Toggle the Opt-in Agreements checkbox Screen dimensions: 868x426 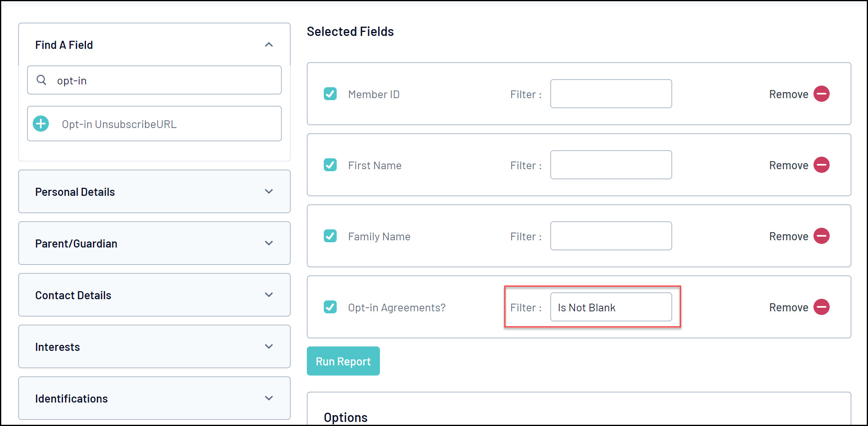point(330,307)
